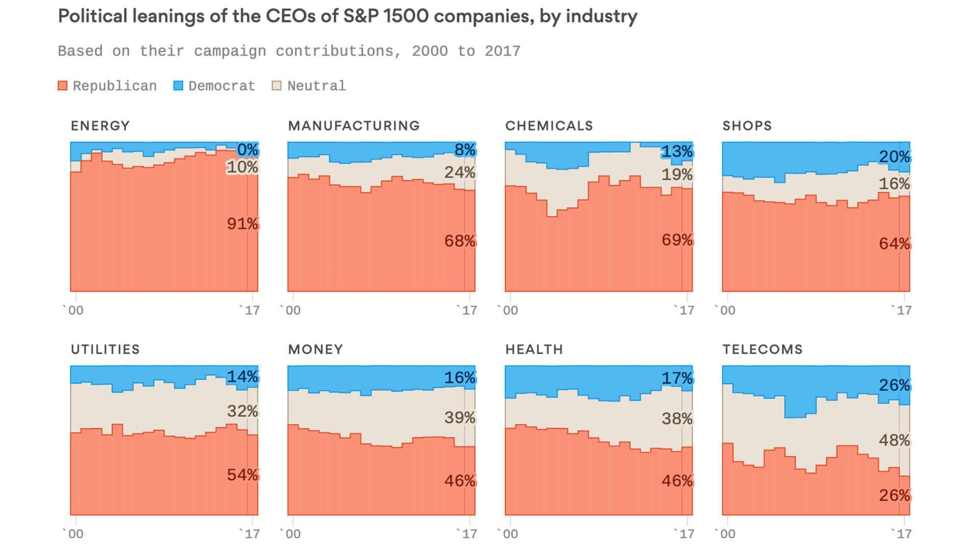
Task: Select the ENERGY chart title
Action: (x=101, y=126)
